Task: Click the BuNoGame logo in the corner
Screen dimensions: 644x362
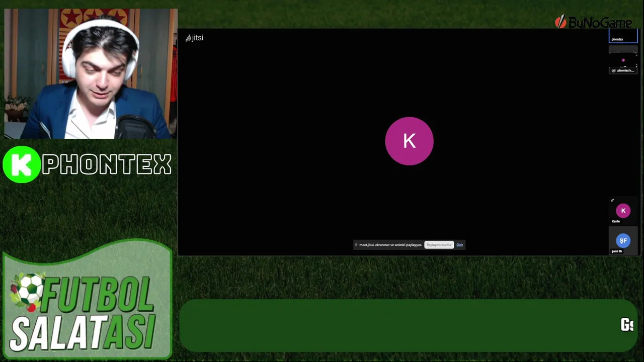Action: [593, 23]
